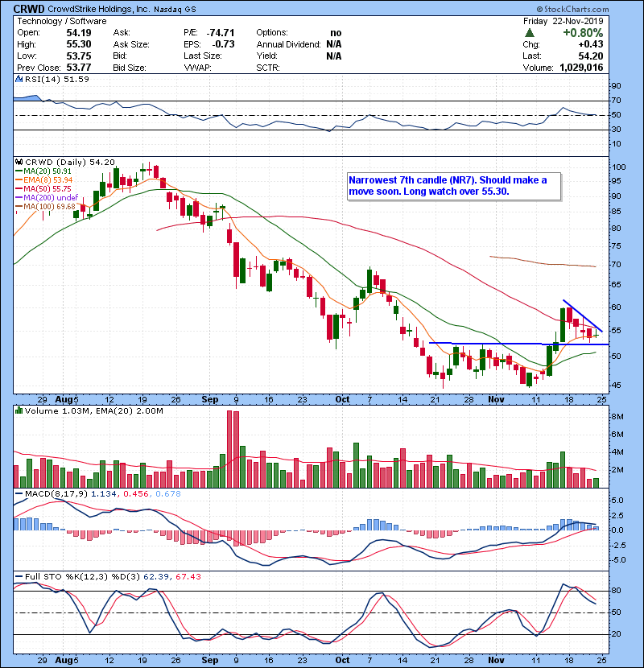644x668 pixels.
Task: Click the volume bars icon beside Volume label
Action: point(19,410)
